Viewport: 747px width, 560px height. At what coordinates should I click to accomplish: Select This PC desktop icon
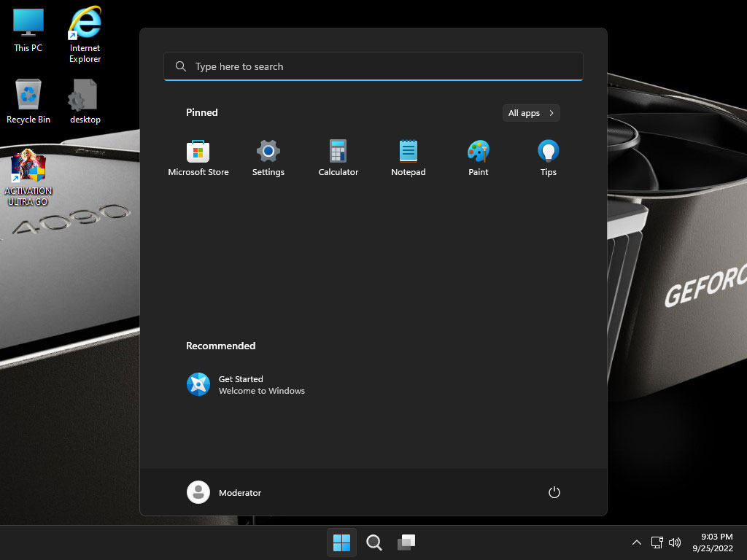(x=28, y=31)
